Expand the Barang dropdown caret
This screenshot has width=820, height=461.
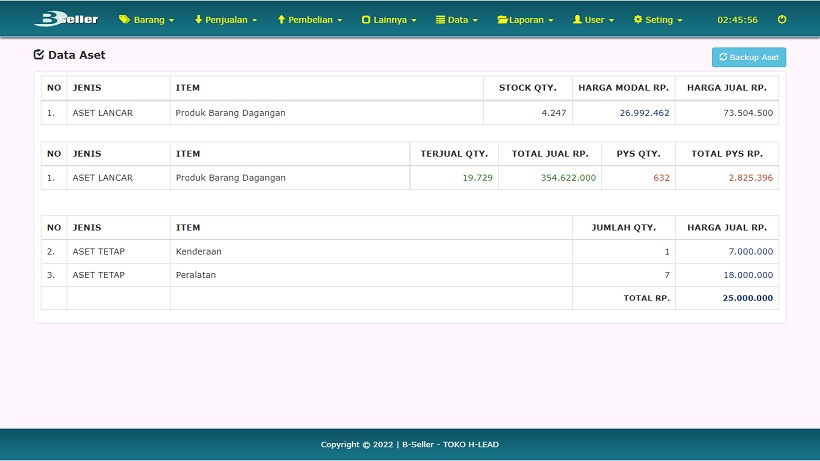tap(171, 21)
